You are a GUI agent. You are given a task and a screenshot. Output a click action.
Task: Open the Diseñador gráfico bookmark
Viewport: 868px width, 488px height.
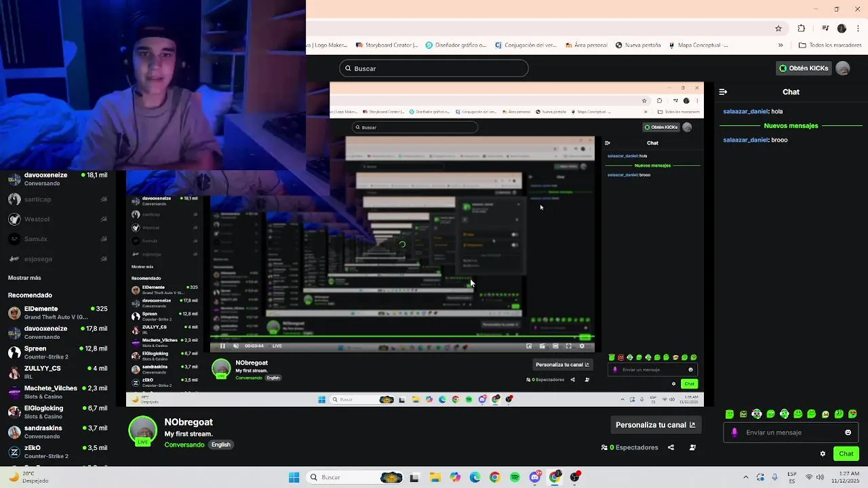(456, 45)
